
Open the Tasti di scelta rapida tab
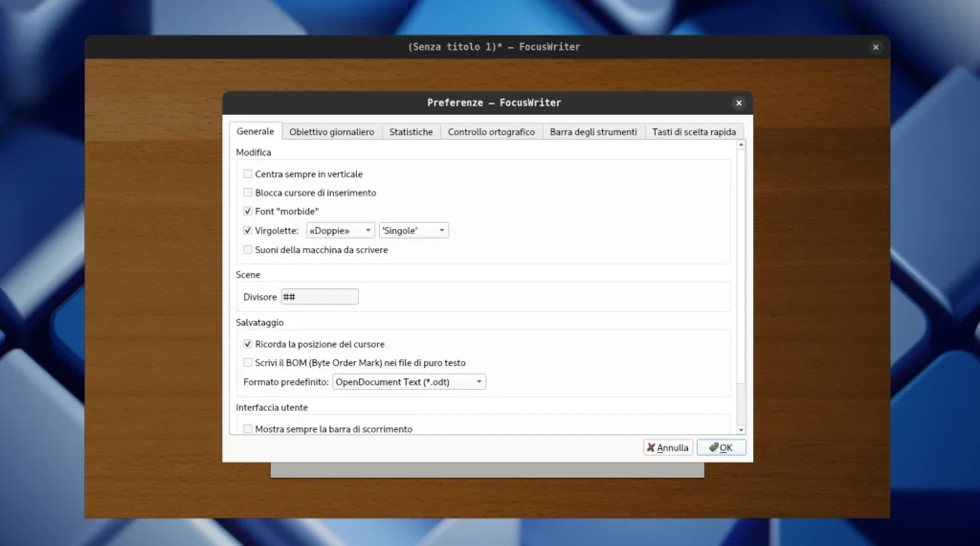click(694, 132)
